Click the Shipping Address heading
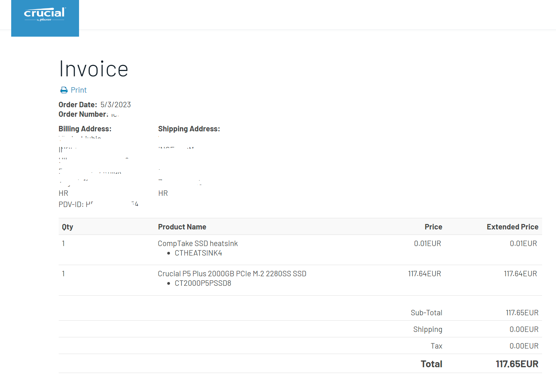Viewport: 556px width, 392px height. (189, 129)
